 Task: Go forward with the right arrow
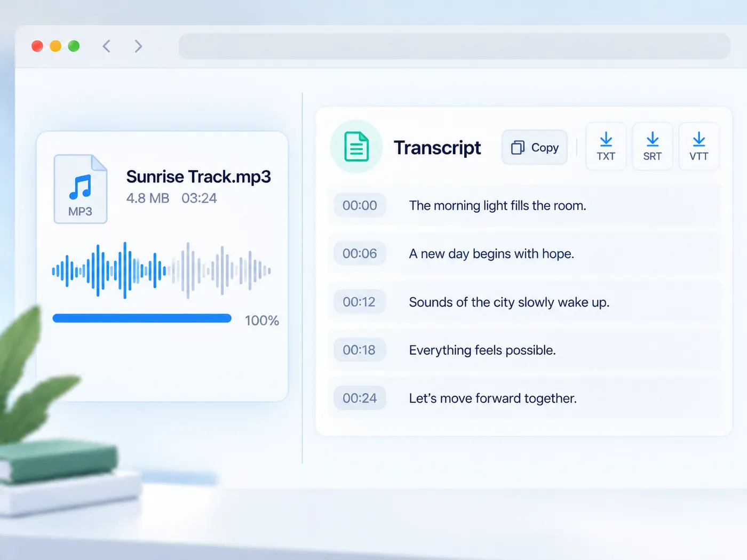click(139, 46)
